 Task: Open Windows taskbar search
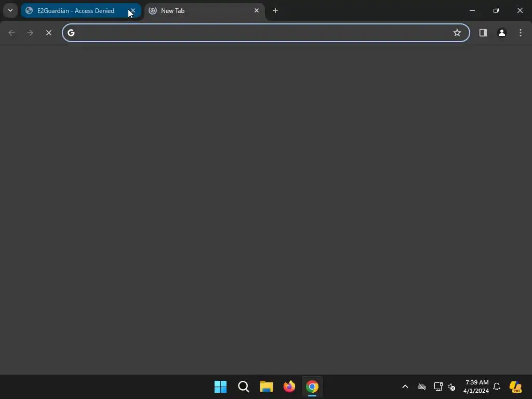coord(243,387)
